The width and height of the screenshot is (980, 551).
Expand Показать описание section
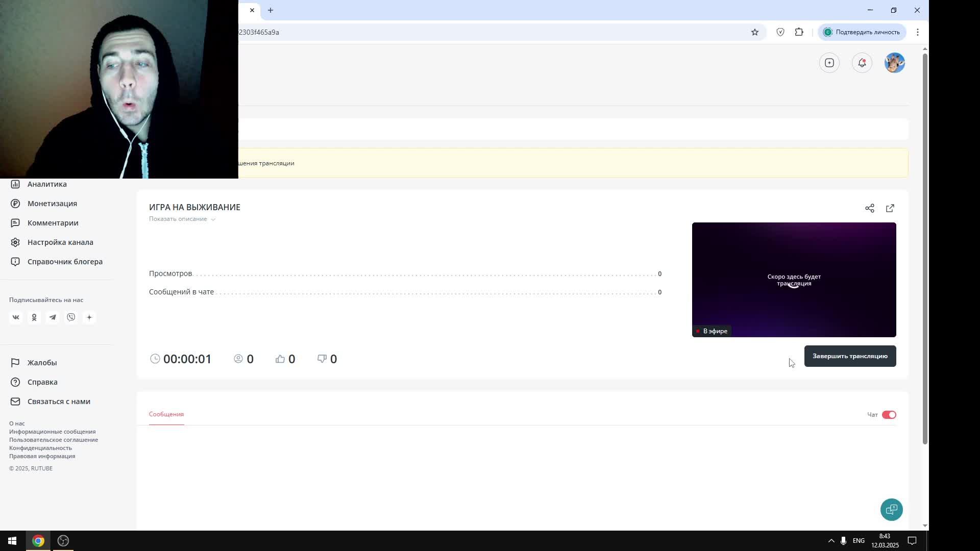click(182, 219)
